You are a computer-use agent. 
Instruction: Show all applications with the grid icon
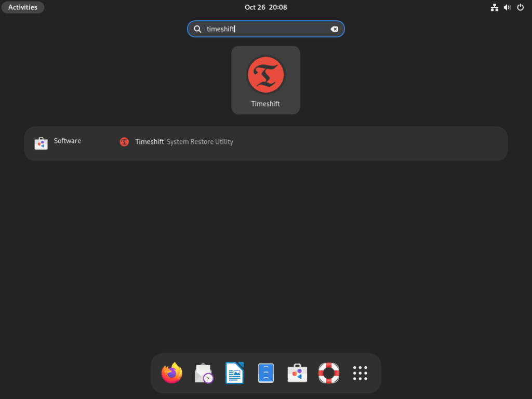(360, 373)
